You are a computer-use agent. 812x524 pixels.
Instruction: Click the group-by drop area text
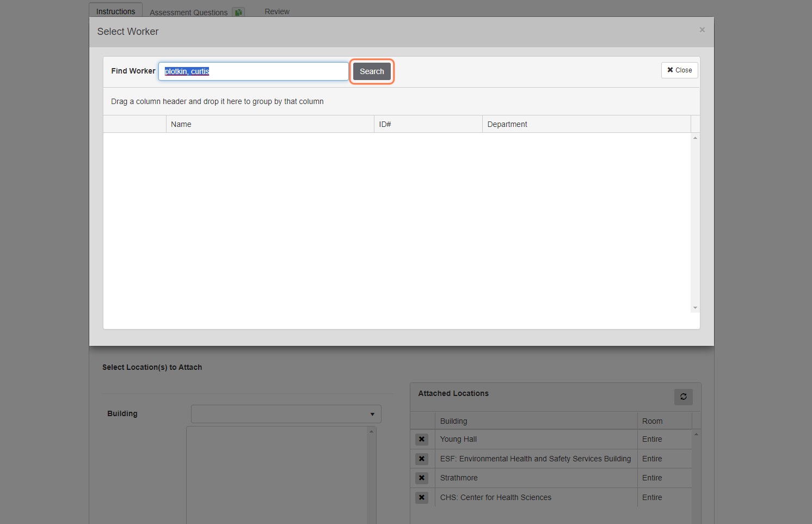coord(217,101)
